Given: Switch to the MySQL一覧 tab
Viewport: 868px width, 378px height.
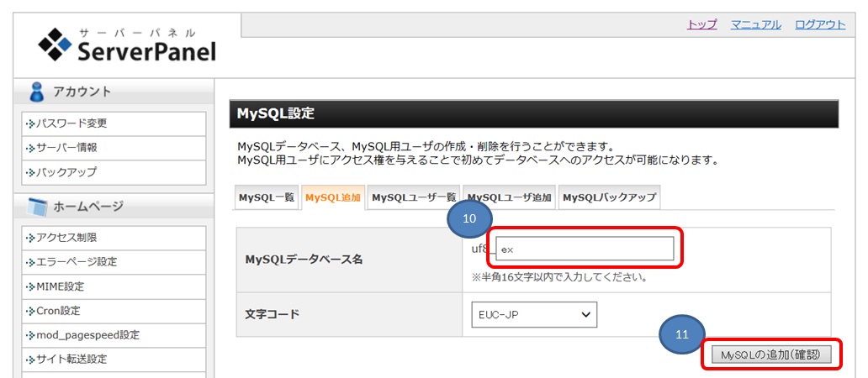Looking at the screenshot, I should tap(268, 198).
